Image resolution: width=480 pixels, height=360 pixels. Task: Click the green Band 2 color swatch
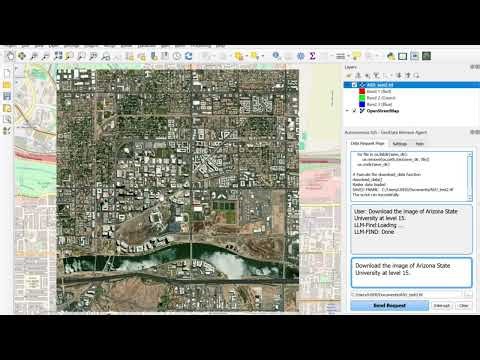click(362, 98)
